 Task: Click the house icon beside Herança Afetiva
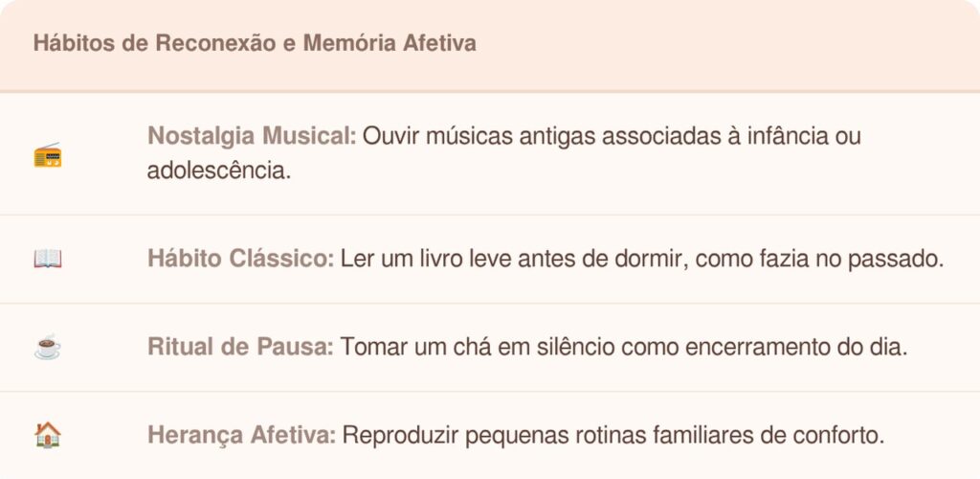(x=47, y=435)
